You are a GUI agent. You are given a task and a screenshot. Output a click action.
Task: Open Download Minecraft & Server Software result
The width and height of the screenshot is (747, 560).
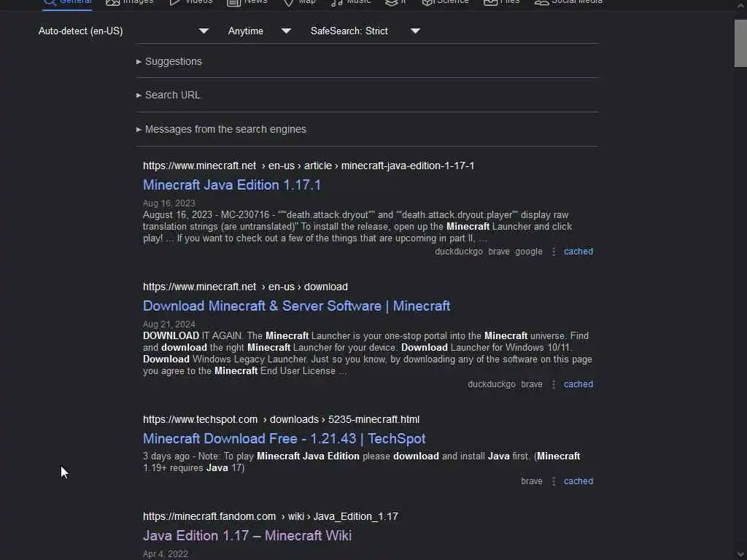click(296, 306)
